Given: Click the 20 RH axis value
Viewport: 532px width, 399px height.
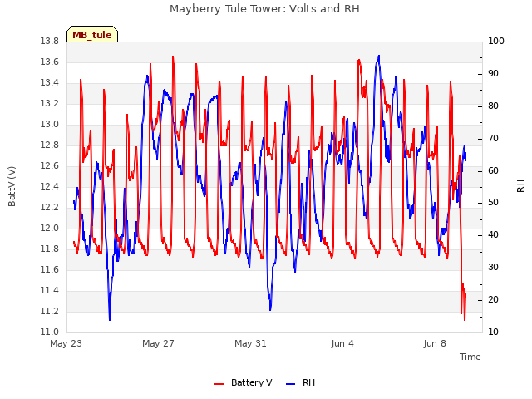Looking at the screenshot, I should pyautogui.click(x=493, y=300).
